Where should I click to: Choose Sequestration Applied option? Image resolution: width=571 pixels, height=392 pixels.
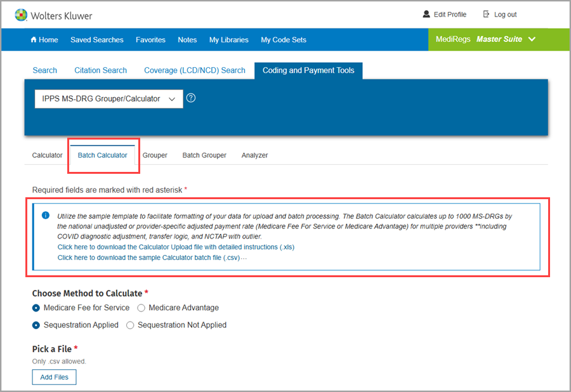(x=36, y=325)
